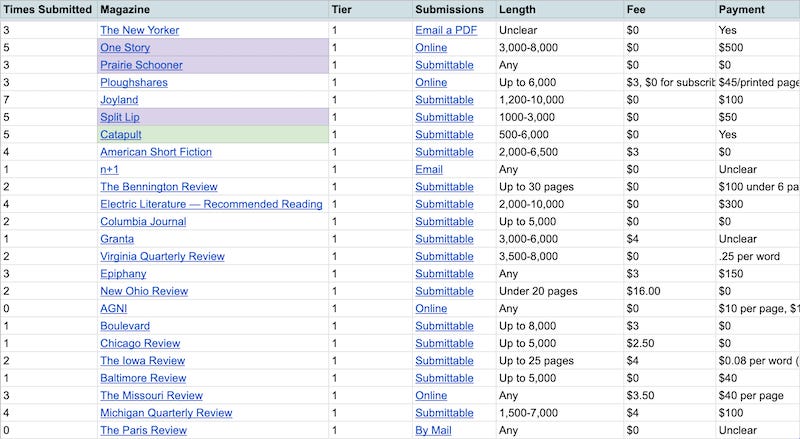This screenshot has height=439, width=800.
Task: Open the Columbia Journal link
Action: tap(143, 221)
